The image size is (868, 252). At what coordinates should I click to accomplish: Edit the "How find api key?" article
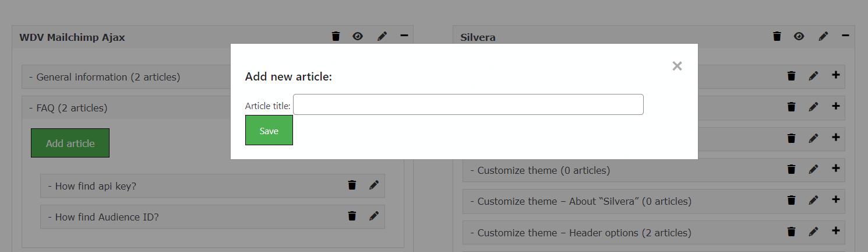click(x=374, y=185)
